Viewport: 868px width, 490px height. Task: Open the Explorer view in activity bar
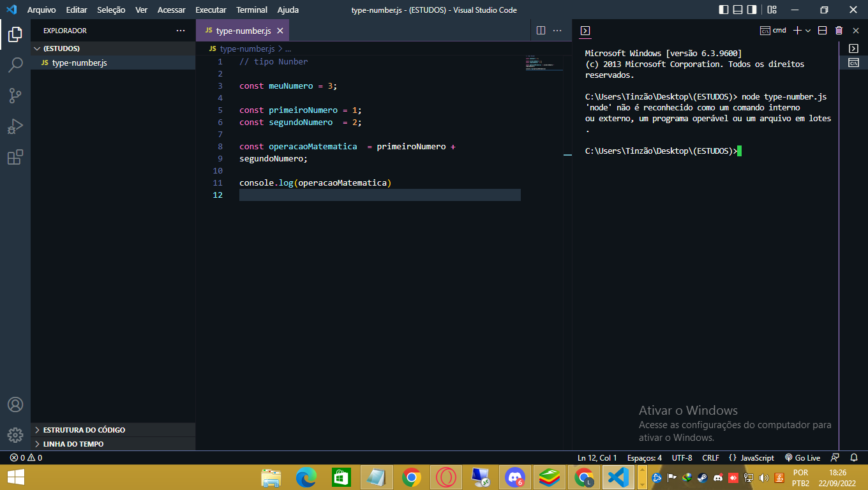pos(15,34)
